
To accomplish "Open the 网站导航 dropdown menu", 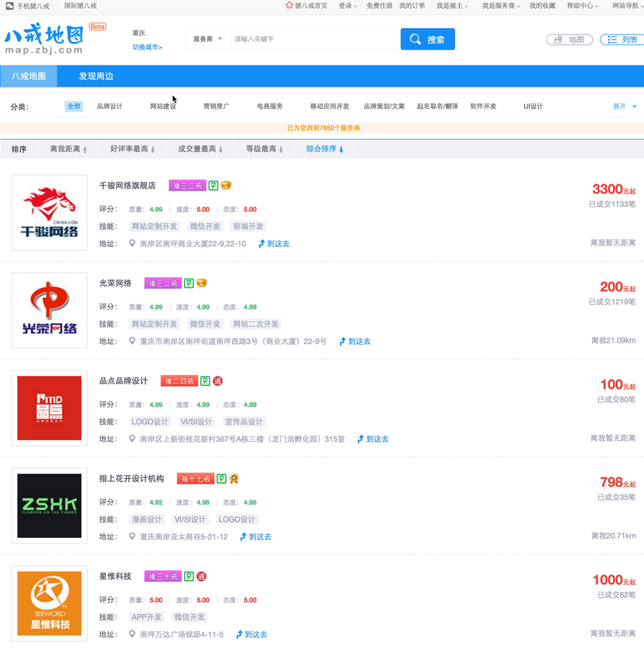I will pos(628,6).
